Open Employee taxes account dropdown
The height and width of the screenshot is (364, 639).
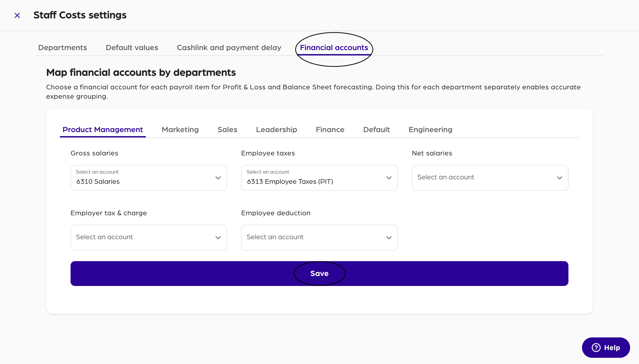[319, 178]
